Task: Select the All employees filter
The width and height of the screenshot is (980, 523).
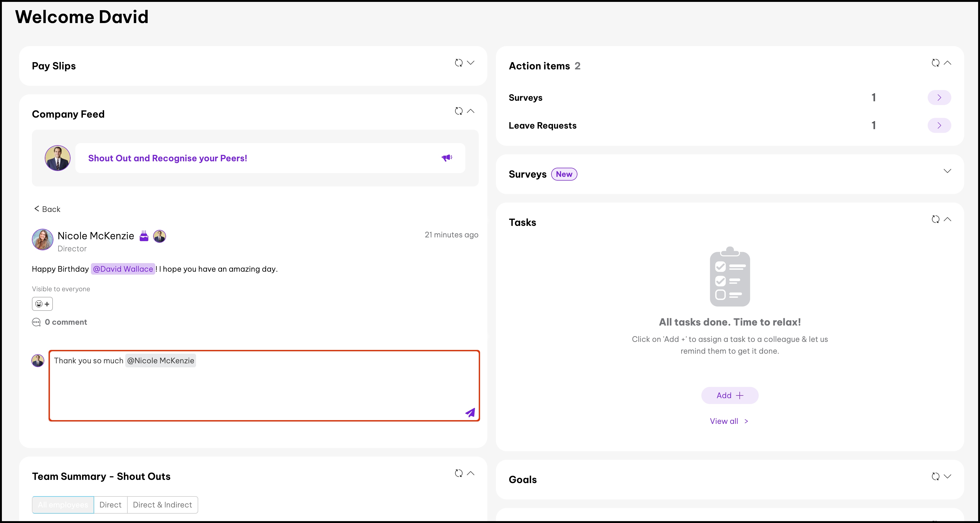Action: point(63,505)
